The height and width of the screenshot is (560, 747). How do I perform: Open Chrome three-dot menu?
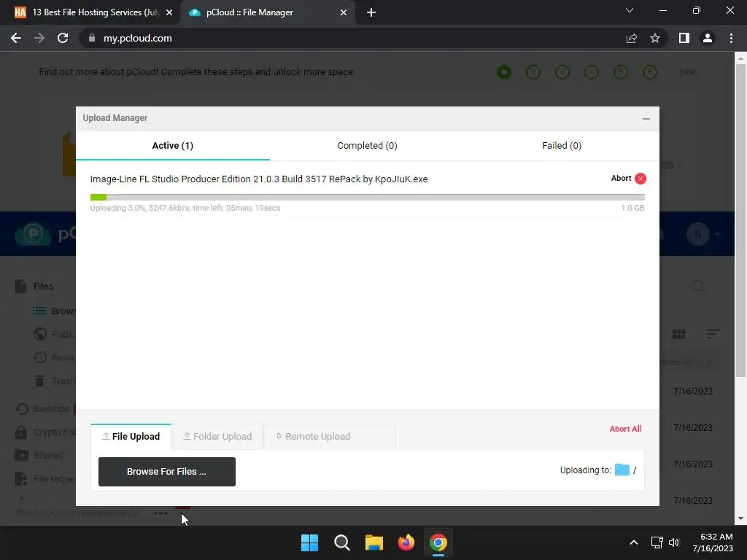pos(731,38)
